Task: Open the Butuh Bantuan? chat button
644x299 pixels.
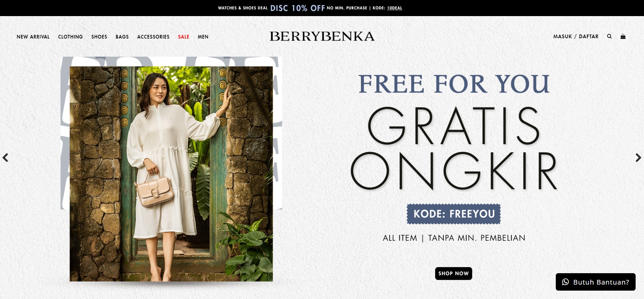Action: 595,282
